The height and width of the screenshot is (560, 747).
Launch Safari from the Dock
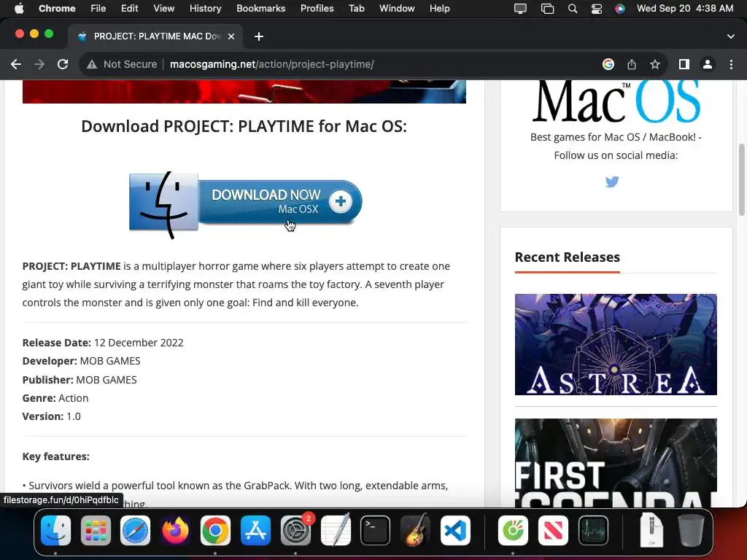click(x=135, y=531)
